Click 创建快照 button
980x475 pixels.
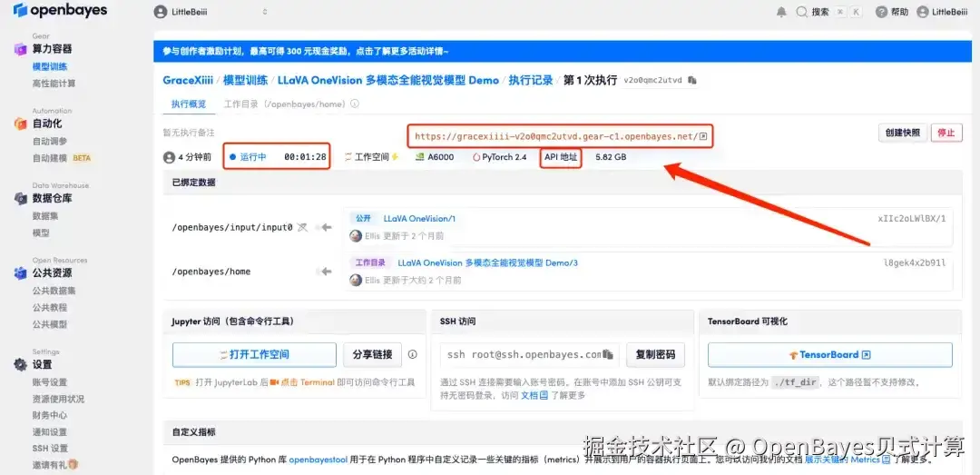click(x=903, y=133)
